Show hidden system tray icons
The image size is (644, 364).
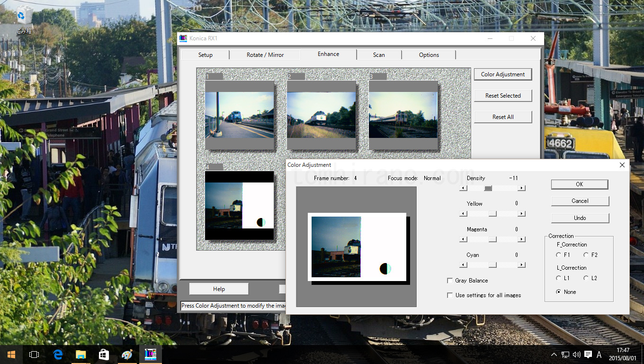point(554,355)
